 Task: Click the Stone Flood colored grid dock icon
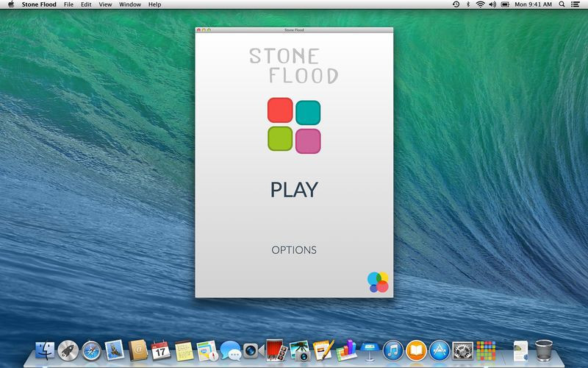[x=486, y=351]
